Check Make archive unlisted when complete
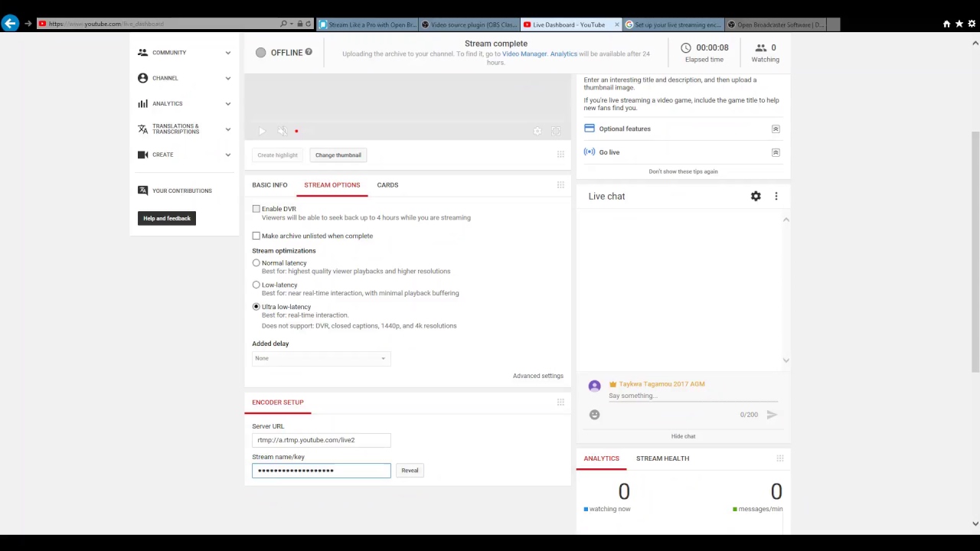This screenshot has height=551, width=980. click(x=256, y=236)
